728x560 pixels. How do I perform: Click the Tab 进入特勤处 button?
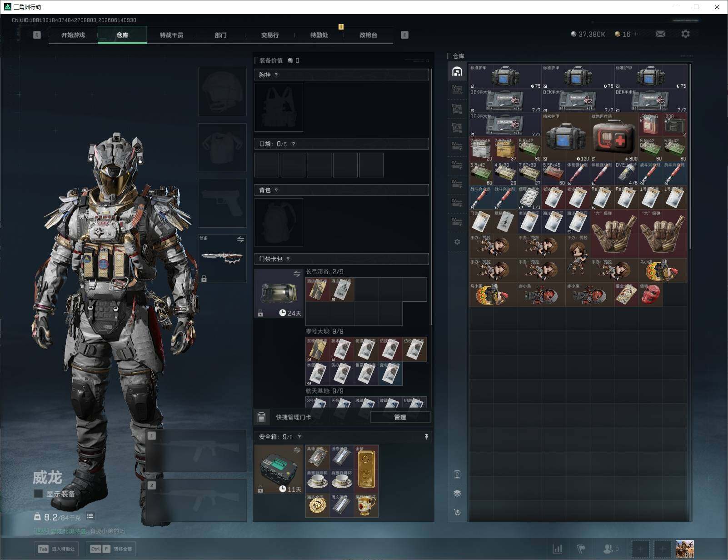tap(57, 549)
